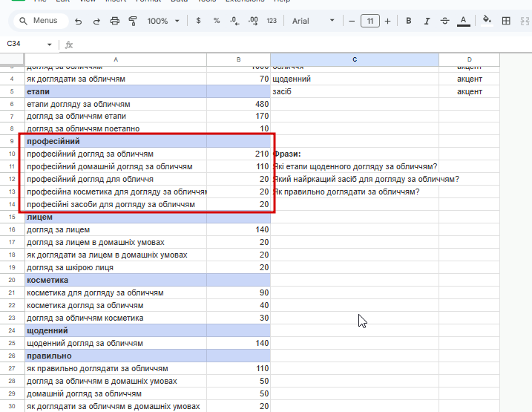The width and height of the screenshot is (532, 412).
Task: Click the 'правильно' group heading
Action: click(116, 356)
